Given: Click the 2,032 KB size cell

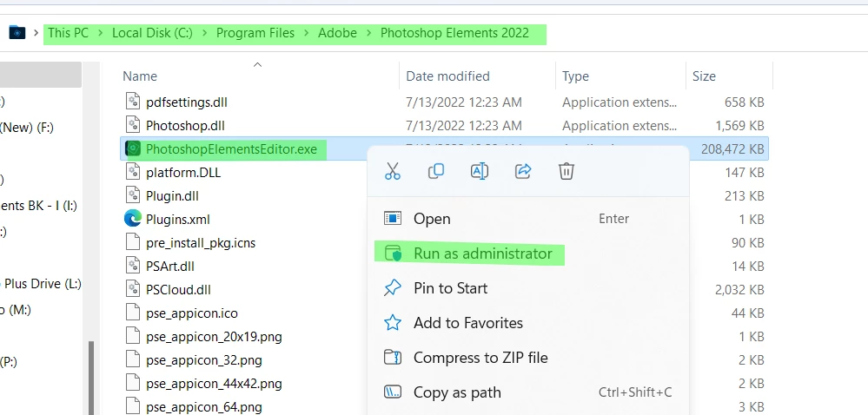Looking at the screenshot, I should click(739, 289).
